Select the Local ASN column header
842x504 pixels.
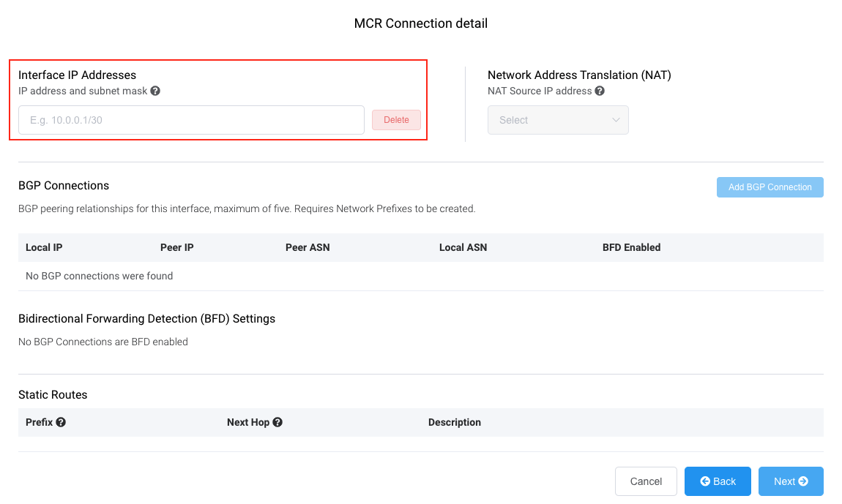[463, 247]
